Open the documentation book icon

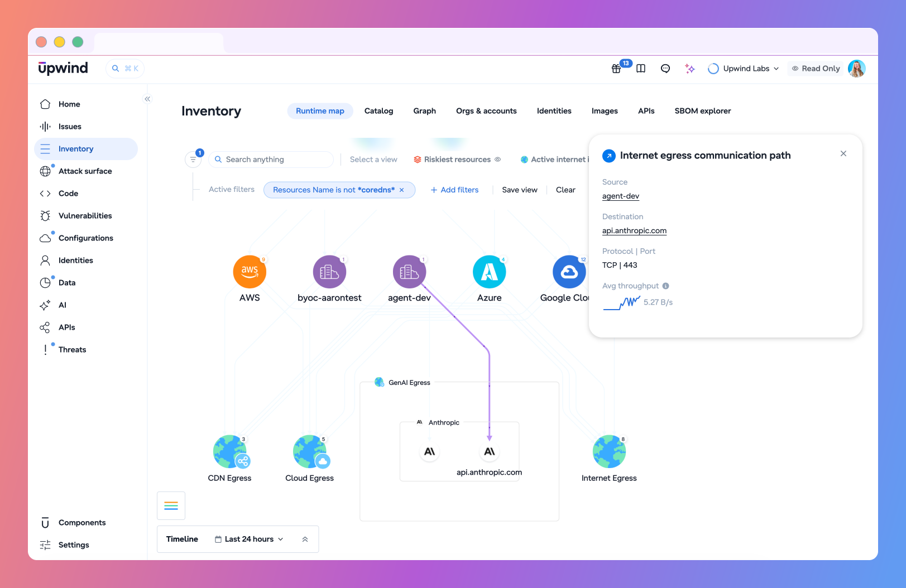click(641, 69)
